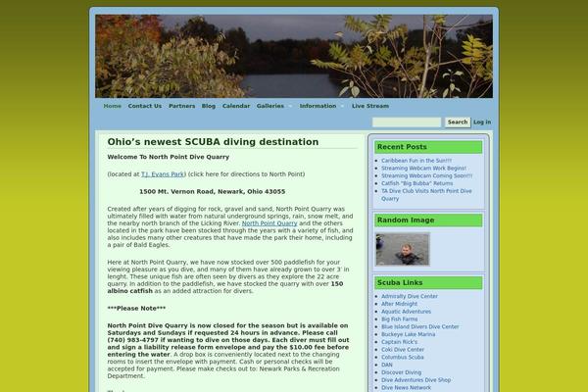Open post Caribbean Fun in the Sun!!!
The image size is (588, 392).
pyautogui.click(x=416, y=161)
